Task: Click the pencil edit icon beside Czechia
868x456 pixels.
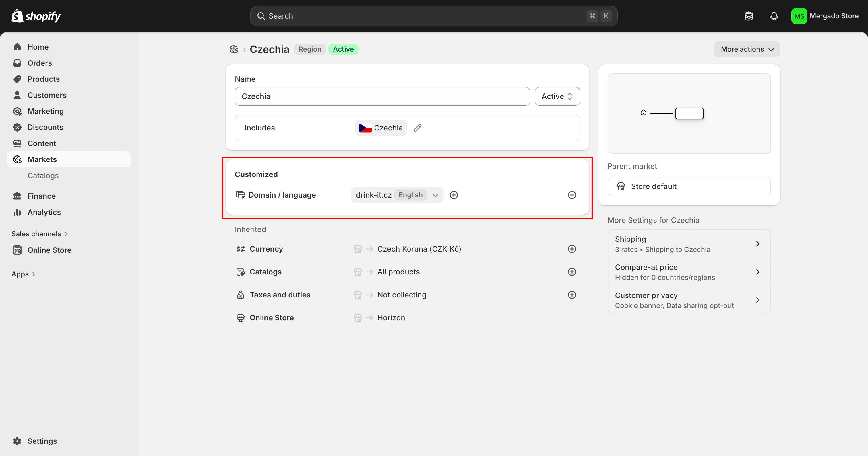Action: pyautogui.click(x=417, y=128)
